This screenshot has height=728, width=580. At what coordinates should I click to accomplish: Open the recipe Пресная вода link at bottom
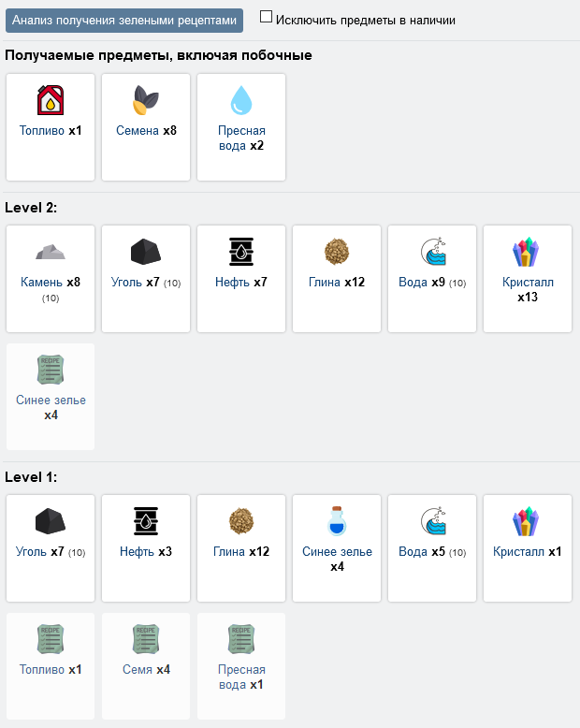coord(241,677)
